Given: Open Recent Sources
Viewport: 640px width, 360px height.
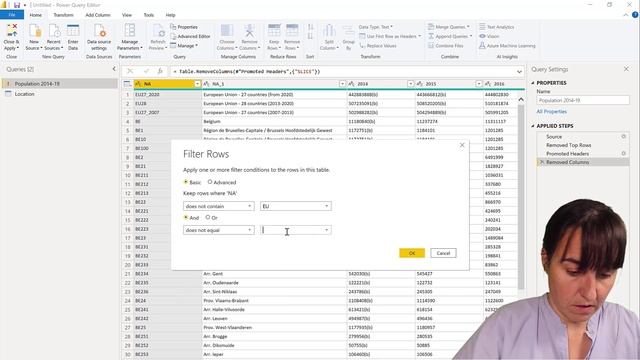Looking at the screenshot, I should coord(53,37).
